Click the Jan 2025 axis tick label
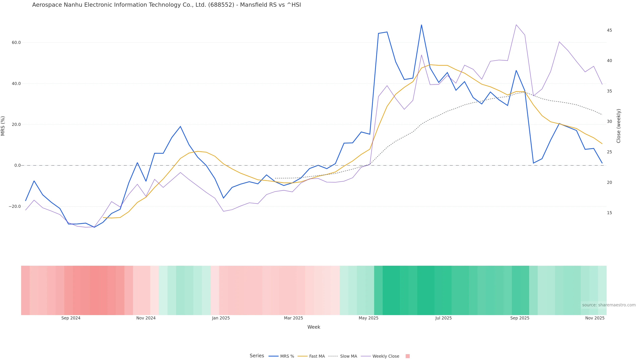Image resolution: width=644 pixels, height=362 pixels. click(x=221, y=318)
